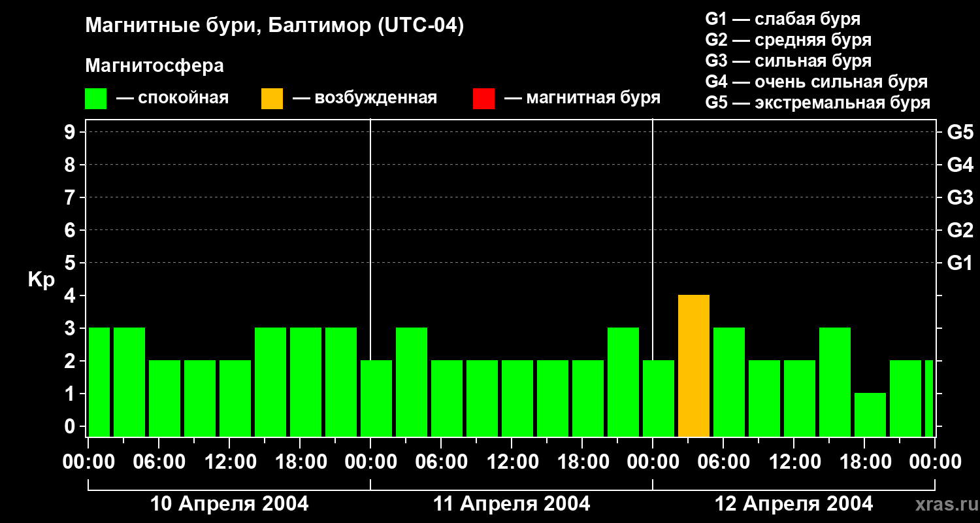Screen dimensions: 980x523
Task: Click the orange 'возбужденная' legend swatch
Action: pos(272,99)
